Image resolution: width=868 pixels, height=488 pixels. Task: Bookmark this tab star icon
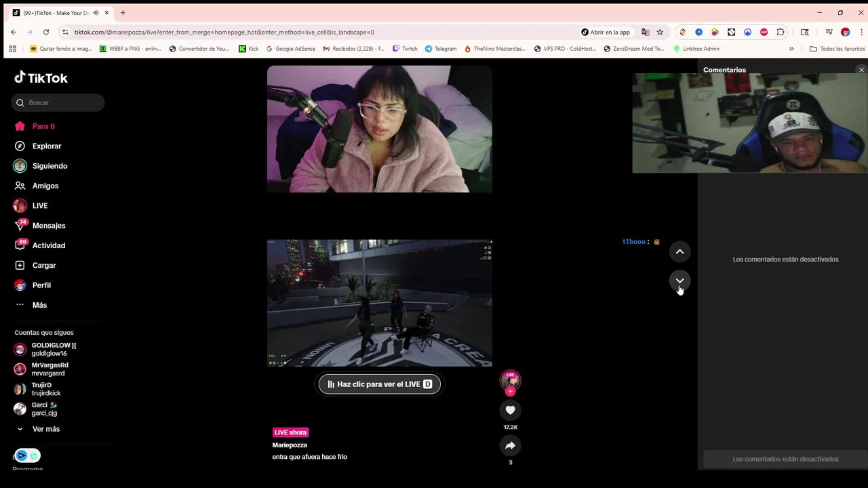[660, 32]
